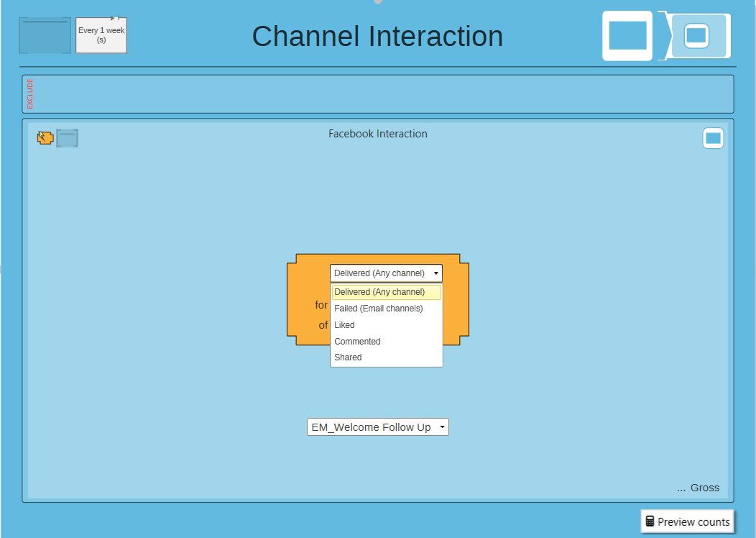Screen dimensions: 756x538
Task: Choose the 'Commented' option
Action: click(x=386, y=341)
